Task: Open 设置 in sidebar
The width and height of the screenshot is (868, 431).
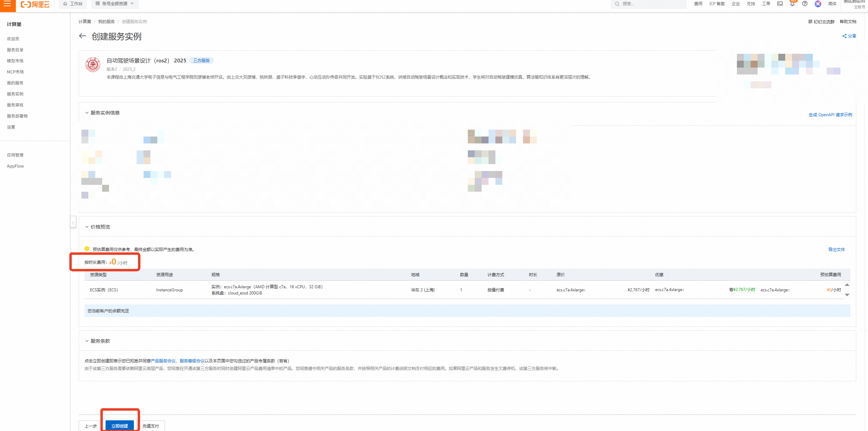Action: [x=11, y=127]
